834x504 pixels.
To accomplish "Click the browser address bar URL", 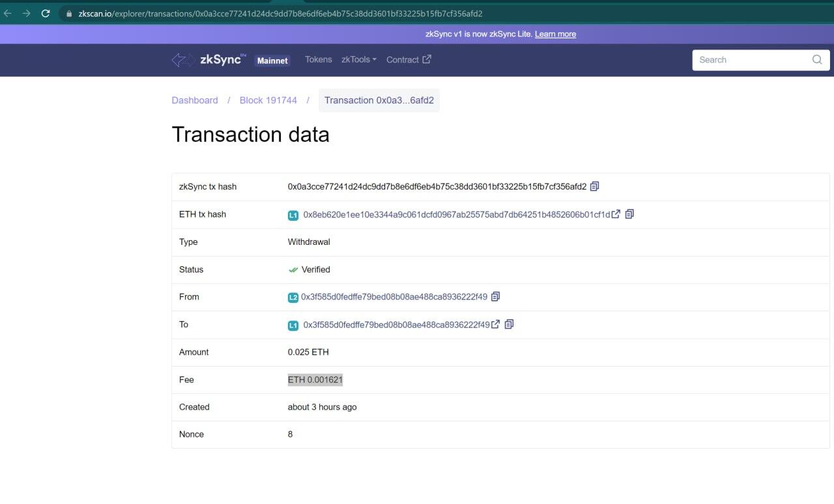I will pyautogui.click(x=280, y=13).
